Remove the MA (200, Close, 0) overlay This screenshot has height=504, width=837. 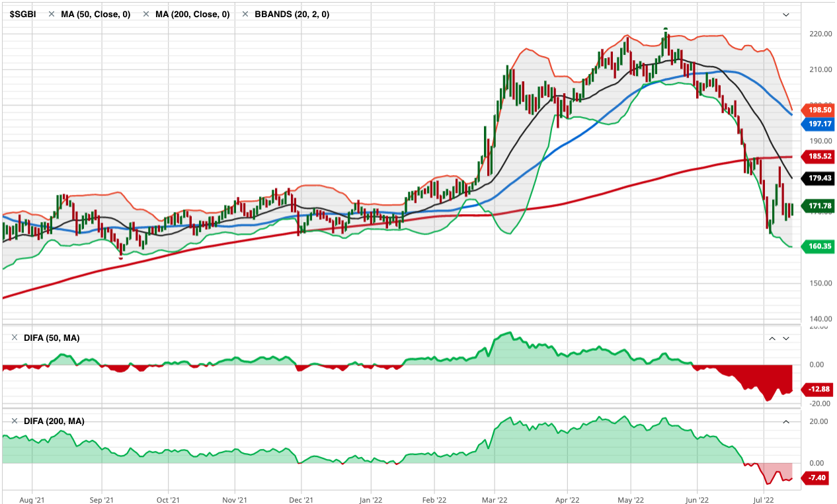(x=146, y=14)
